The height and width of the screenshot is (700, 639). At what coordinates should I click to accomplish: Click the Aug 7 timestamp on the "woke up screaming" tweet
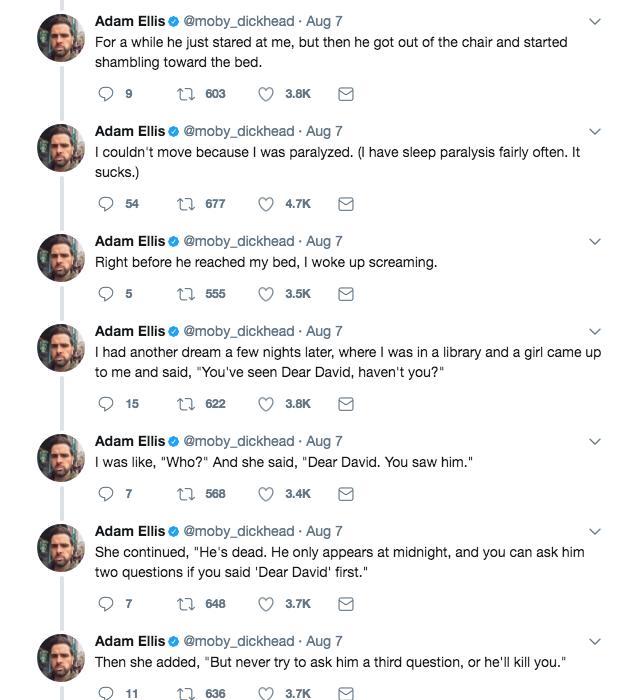pos(324,241)
